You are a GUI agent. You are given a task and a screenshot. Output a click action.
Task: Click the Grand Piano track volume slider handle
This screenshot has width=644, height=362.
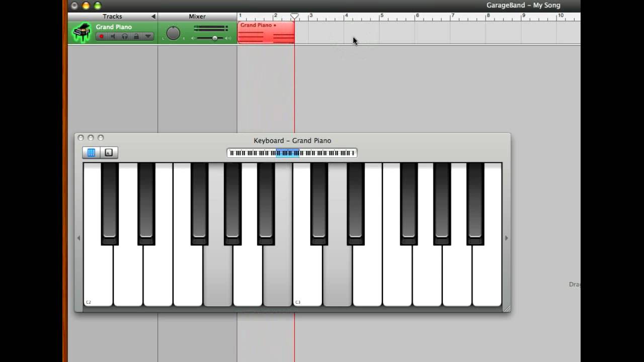[x=215, y=38]
